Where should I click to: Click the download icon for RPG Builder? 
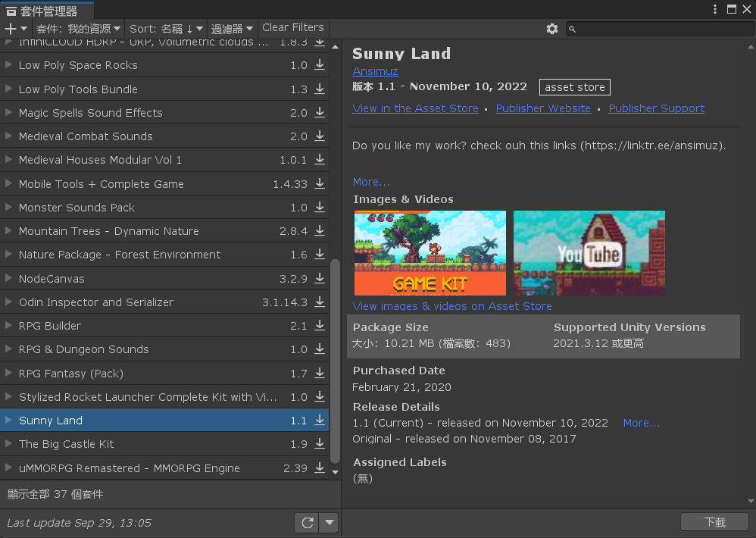click(x=320, y=325)
